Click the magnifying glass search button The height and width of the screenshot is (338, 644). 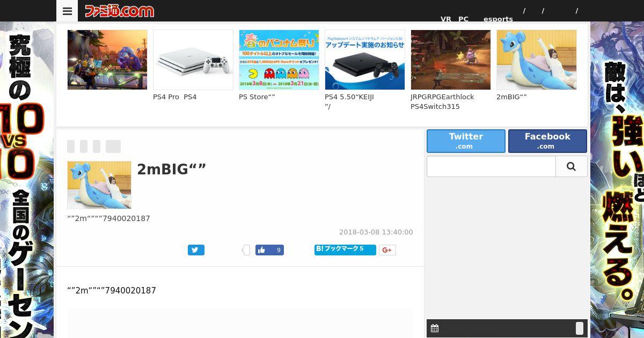[x=571, y=166]
